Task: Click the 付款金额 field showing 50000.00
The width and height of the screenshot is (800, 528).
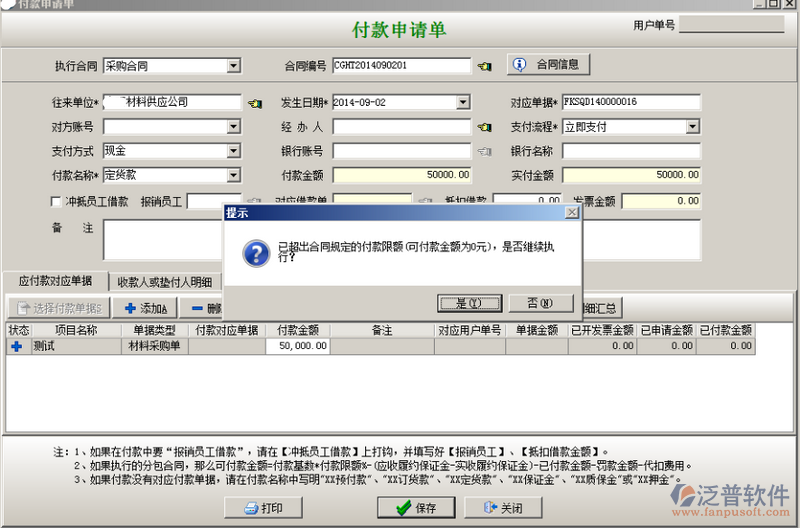Action: click(402, 175)
